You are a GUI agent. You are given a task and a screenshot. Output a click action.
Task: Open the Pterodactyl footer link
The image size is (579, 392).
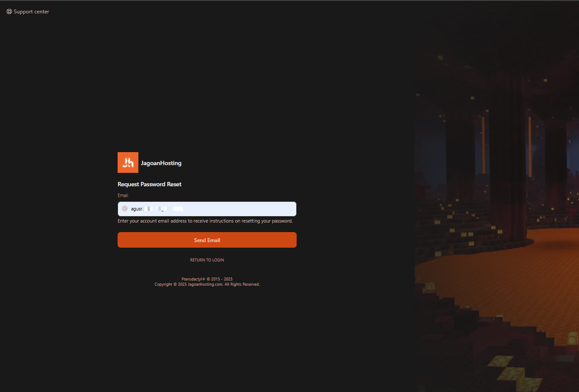[192, 279]
